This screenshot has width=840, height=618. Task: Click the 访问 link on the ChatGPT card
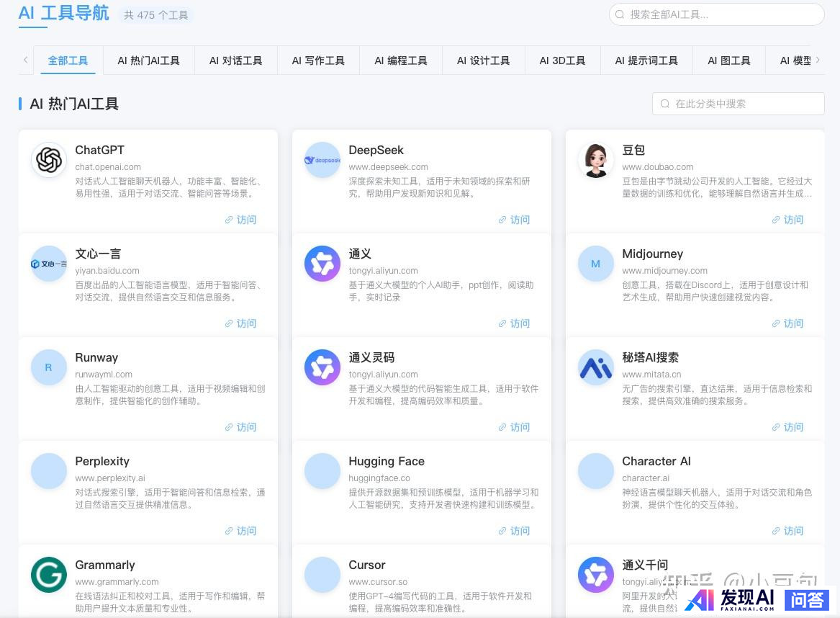[x=240, y=220]
